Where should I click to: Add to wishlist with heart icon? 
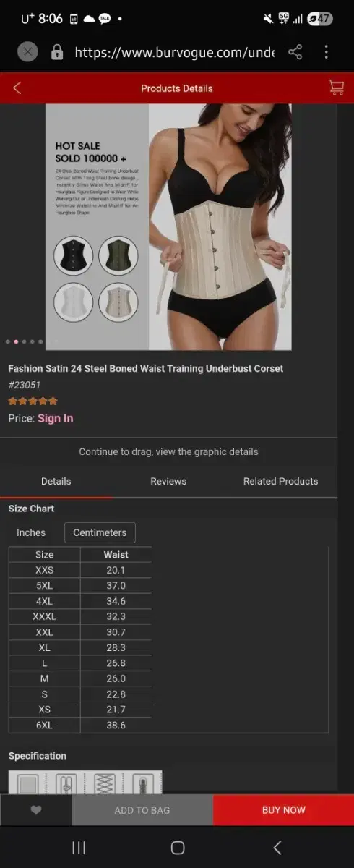(x=36, y=810)
